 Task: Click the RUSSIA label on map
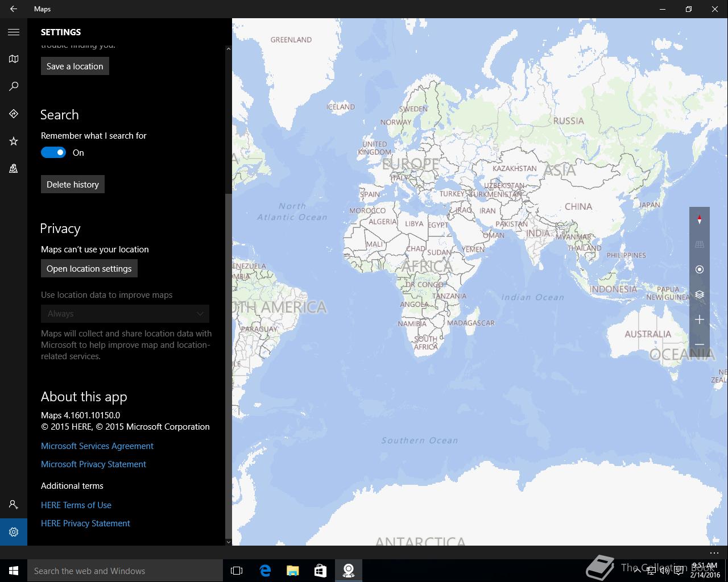pyautogui.click(x=569, y=120)
